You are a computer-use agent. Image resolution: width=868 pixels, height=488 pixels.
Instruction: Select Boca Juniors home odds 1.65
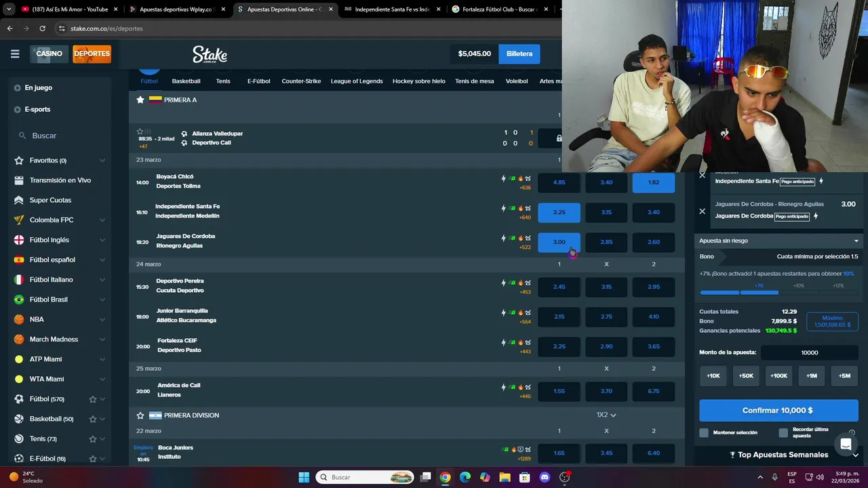click(x=559, y=453)
